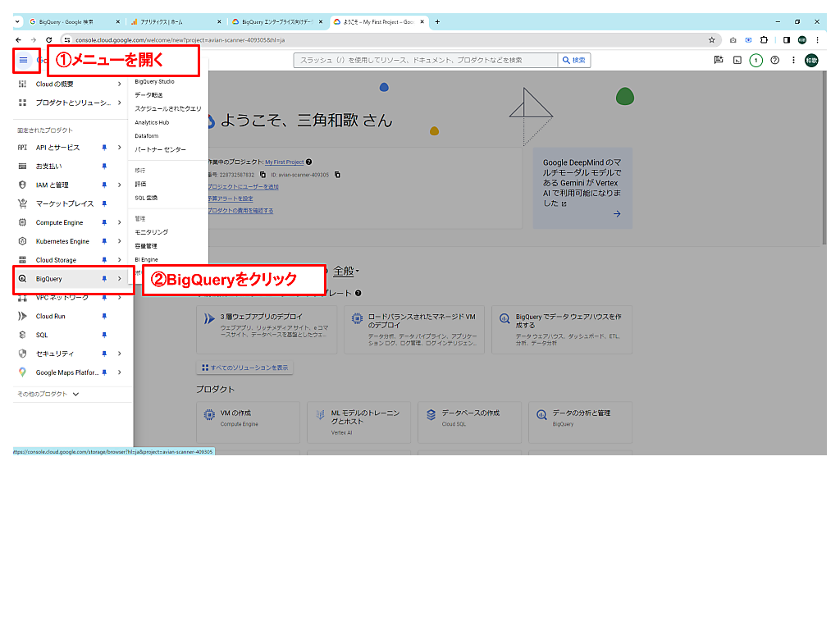Click the IAM shield icon
Image resolution: width=840 pixels, height=630 pixels.
pyautogui.click(x=22, y=185)
